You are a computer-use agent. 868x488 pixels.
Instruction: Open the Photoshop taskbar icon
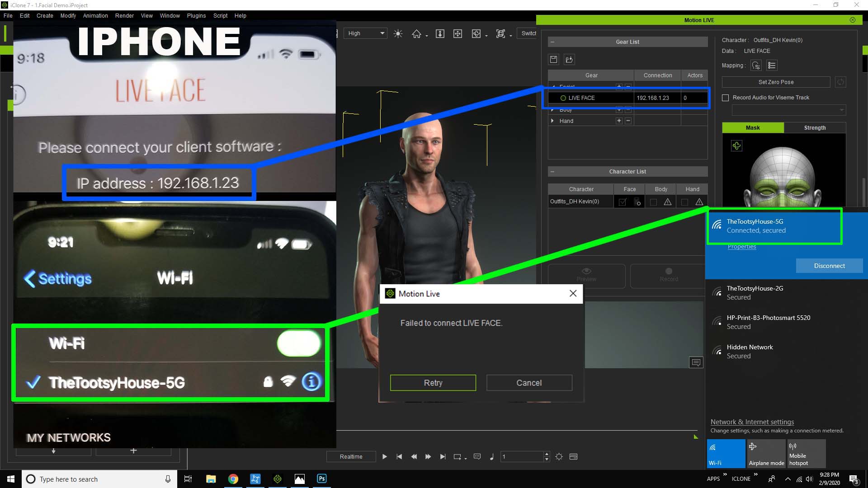tap(322, 479)
